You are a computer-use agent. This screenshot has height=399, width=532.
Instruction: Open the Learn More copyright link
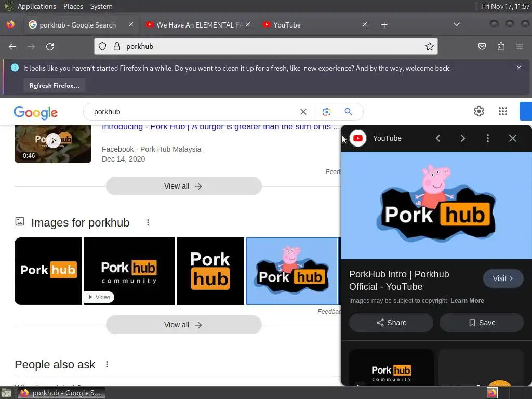(x=467, y=301)
